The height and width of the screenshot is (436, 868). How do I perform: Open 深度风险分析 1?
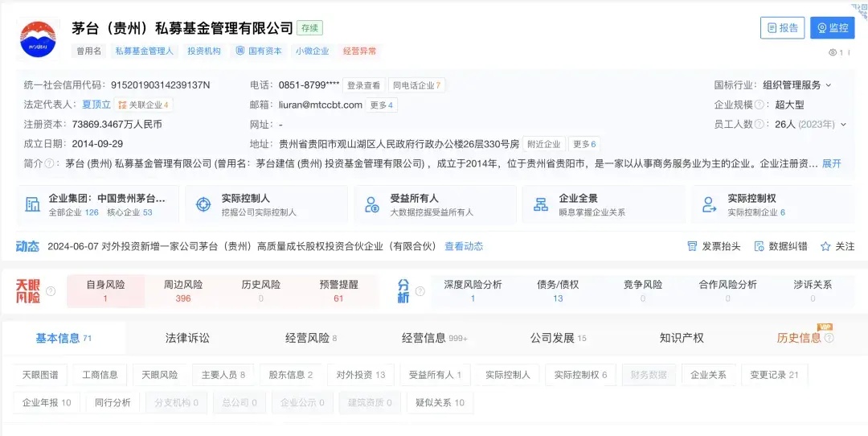point(473,291)
